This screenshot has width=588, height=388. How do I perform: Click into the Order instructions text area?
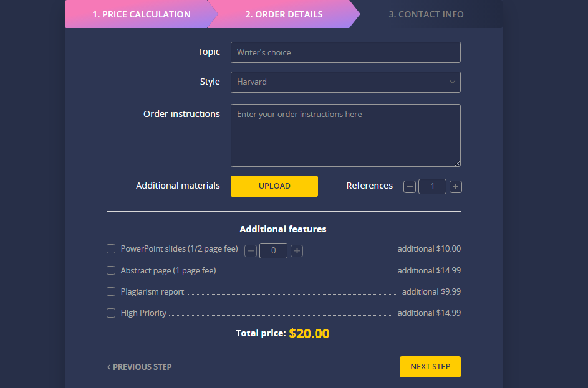(345, 136)
